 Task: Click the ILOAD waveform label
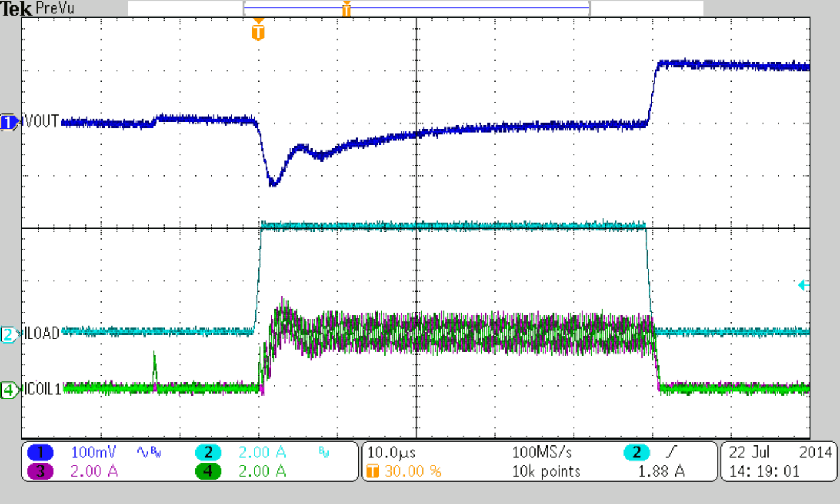click(42, 333)
